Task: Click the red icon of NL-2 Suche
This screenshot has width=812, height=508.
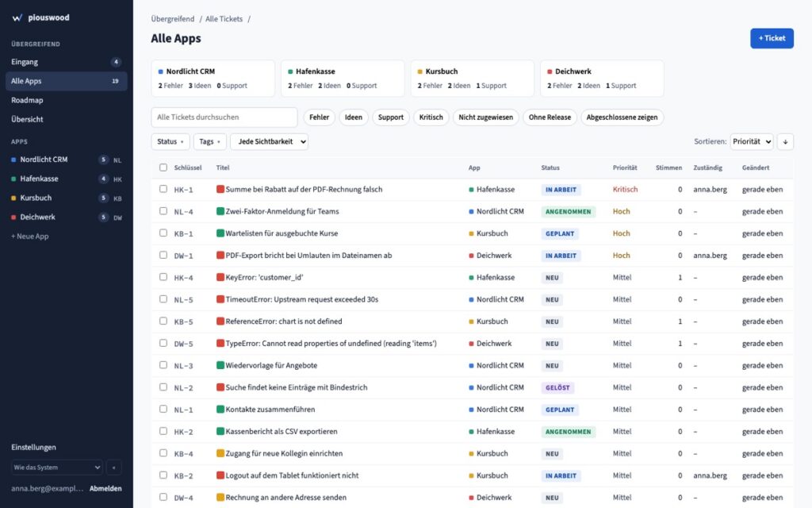Action: point(220,387)
